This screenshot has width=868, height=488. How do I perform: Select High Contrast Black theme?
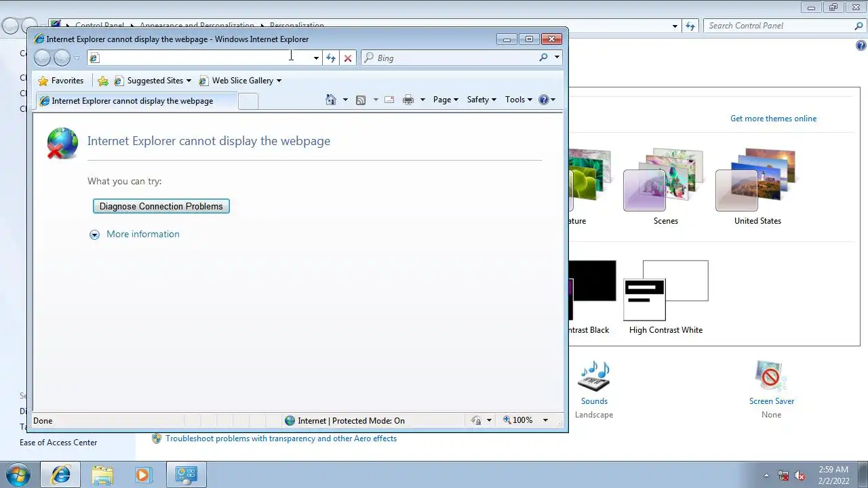[592, 291]
